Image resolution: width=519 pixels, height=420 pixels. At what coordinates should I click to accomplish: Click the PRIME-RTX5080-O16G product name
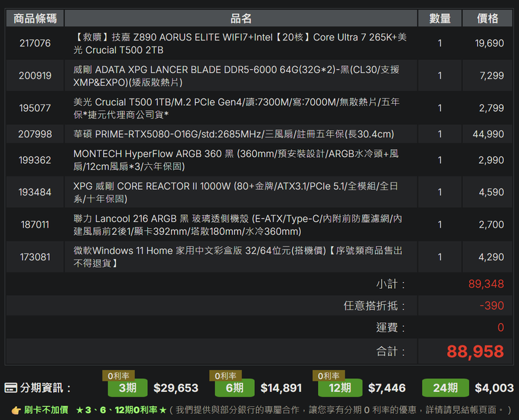pyautogui.click(x=234, y=134)
